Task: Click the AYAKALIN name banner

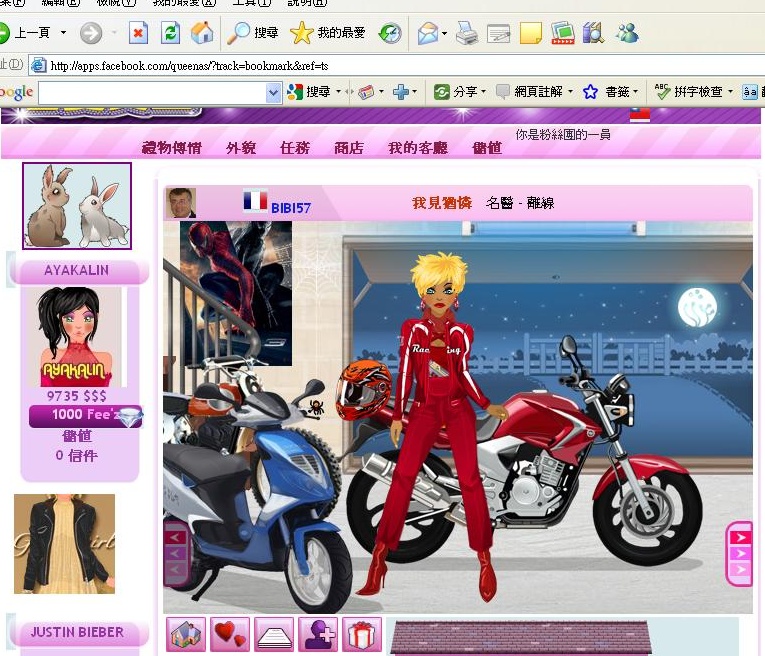Action: [77, 270]
